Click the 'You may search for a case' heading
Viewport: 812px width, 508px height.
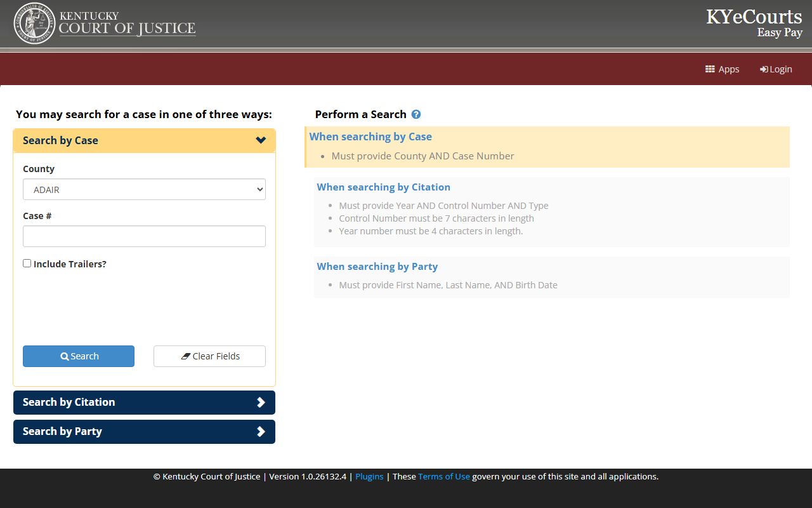pyautogui.click(x=144, y=114)
